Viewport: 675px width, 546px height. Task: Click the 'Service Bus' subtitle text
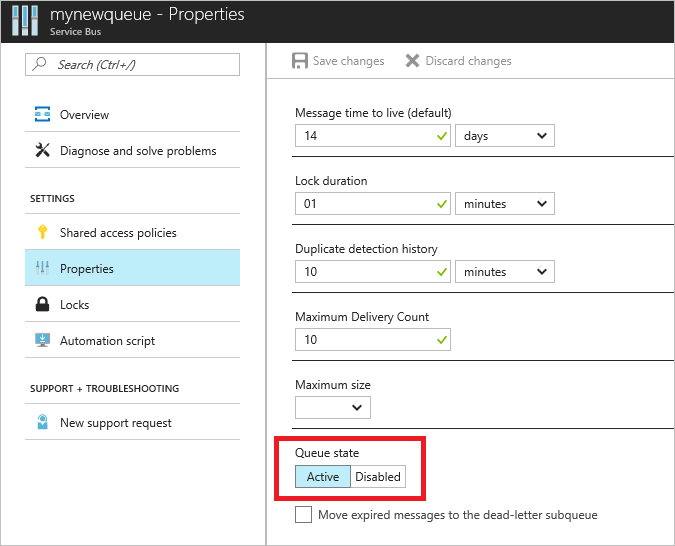[75, 32]
